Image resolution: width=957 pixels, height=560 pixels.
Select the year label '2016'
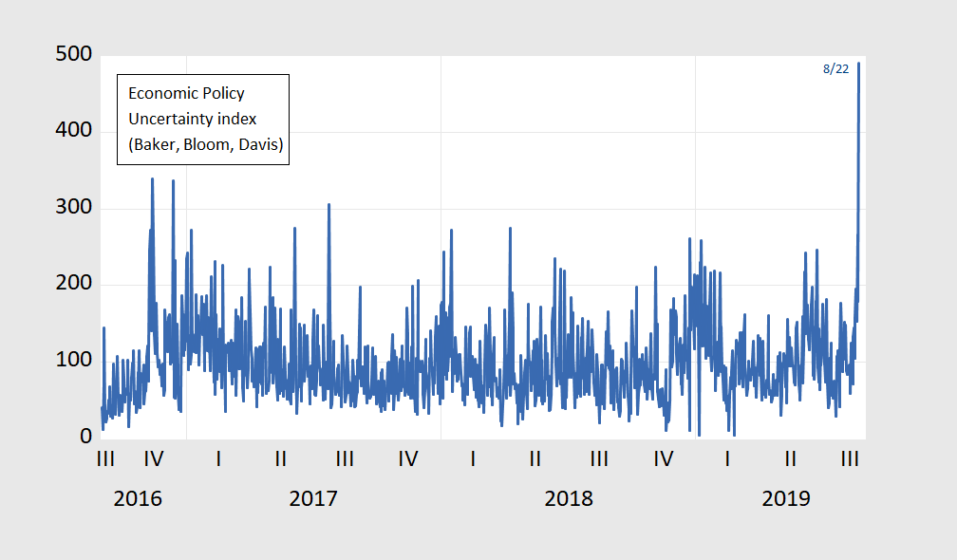(138, 498)
